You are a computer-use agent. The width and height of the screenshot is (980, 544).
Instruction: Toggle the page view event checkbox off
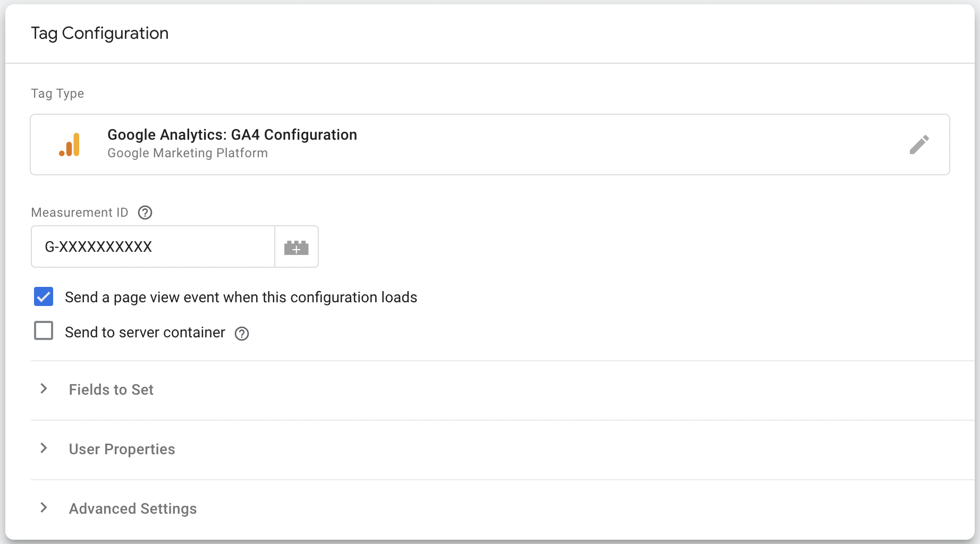tap(44, 296)
